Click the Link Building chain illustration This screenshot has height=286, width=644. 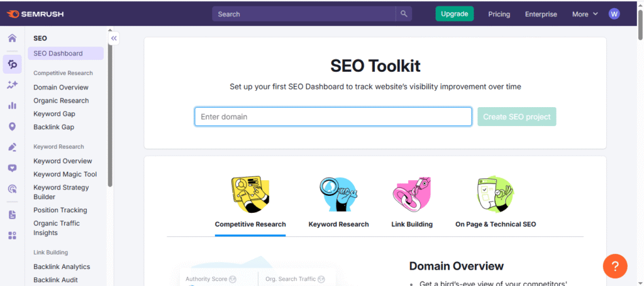point(411,195)
